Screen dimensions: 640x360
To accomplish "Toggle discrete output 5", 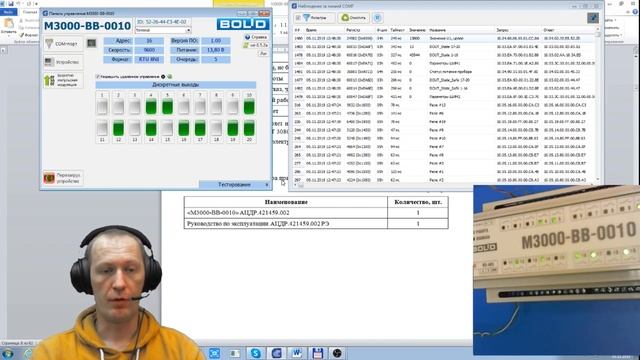I will 167,106.
